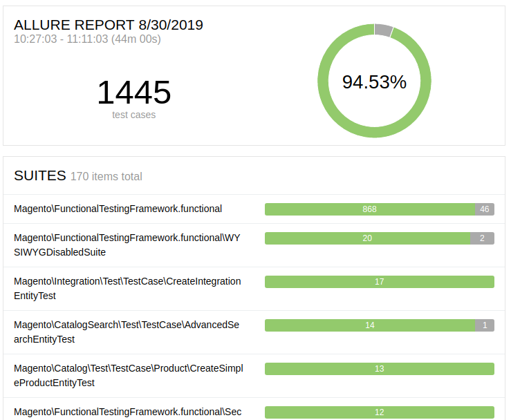Click the gray skipped segment of the donut chart
Image resolution: width=511 pixels, height=420 pixels.
click(x=383, y=30)
